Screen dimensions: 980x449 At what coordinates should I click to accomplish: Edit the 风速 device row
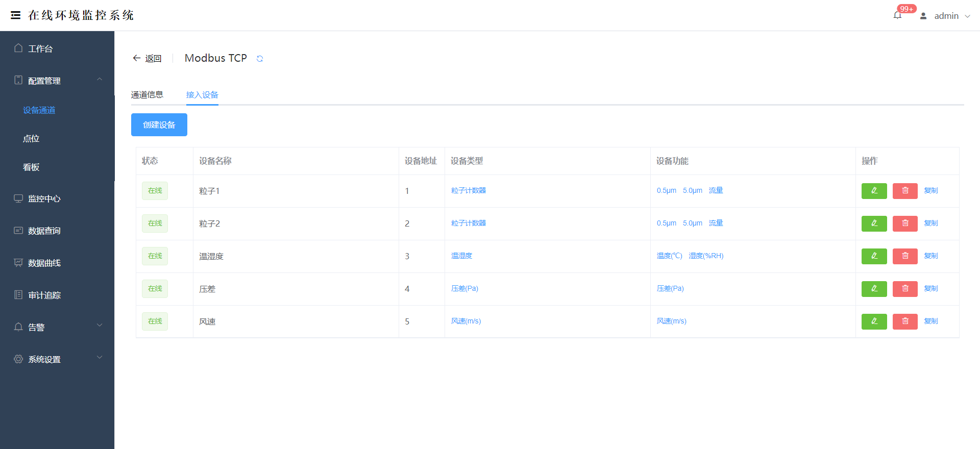(x=874, y=321)
